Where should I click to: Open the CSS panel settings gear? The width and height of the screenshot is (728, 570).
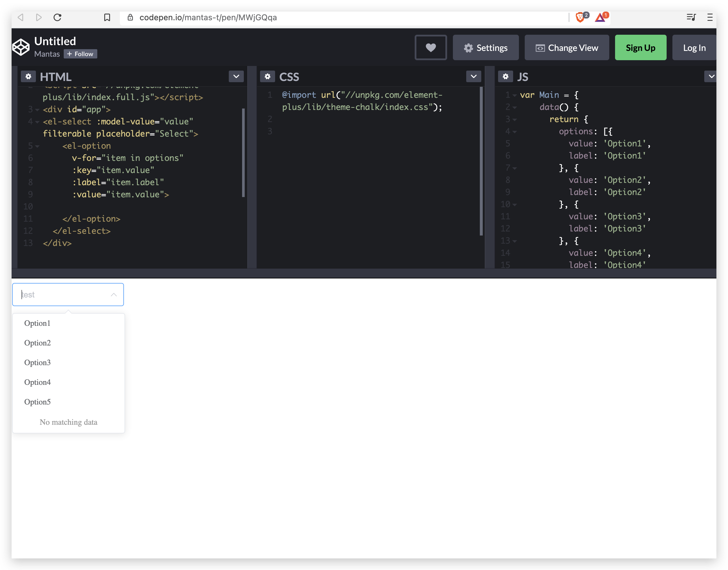[267, 76]
